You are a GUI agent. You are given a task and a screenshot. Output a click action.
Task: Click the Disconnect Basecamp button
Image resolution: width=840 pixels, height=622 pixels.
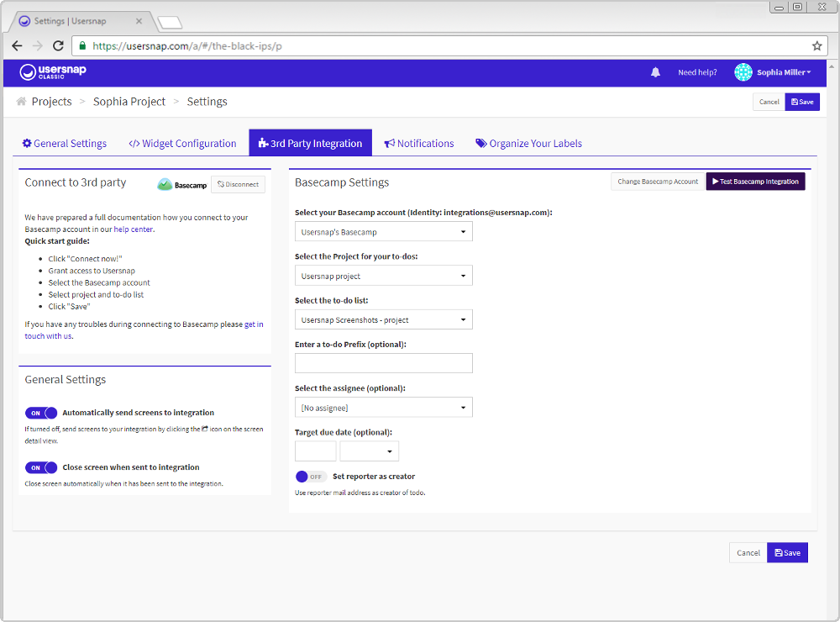(238, 184)
